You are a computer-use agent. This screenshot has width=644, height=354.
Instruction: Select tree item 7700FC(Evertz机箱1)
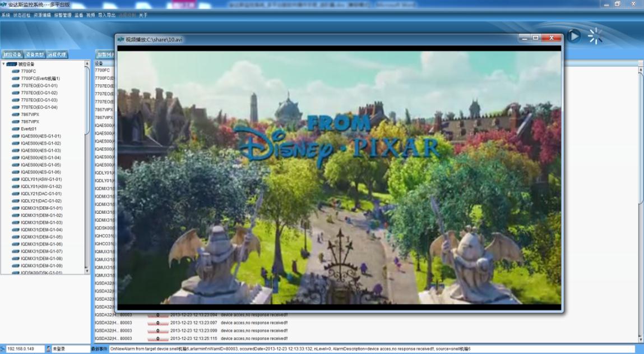point(41,79)
